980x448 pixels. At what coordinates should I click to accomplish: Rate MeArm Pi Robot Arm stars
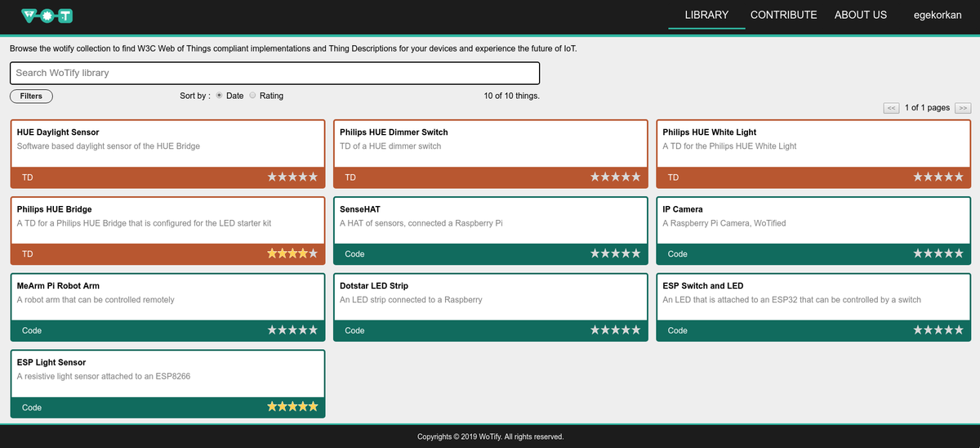(292, 330)
